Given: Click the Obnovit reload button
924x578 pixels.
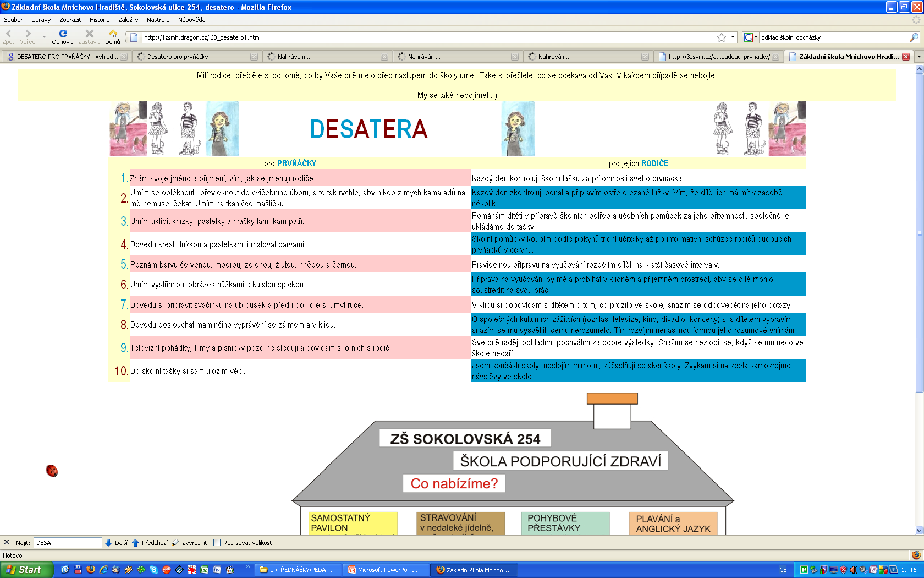Looking at the screenshot, I should [62, 37].
